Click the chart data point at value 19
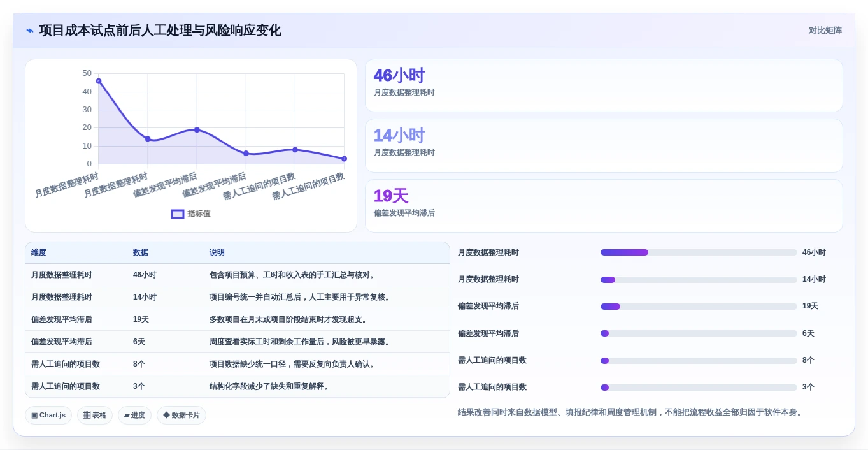The height and width of the screenshot is (450, 868). (x=197, y=130)
